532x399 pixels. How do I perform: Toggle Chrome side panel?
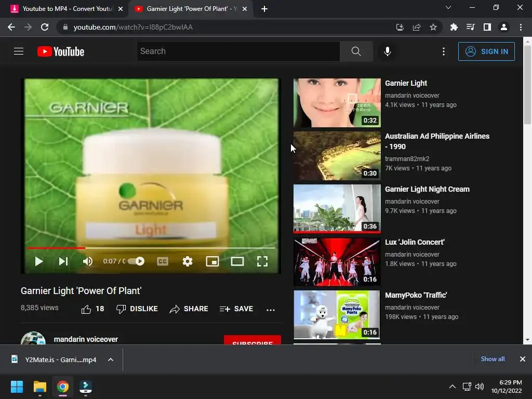click(x=487, y=27)
